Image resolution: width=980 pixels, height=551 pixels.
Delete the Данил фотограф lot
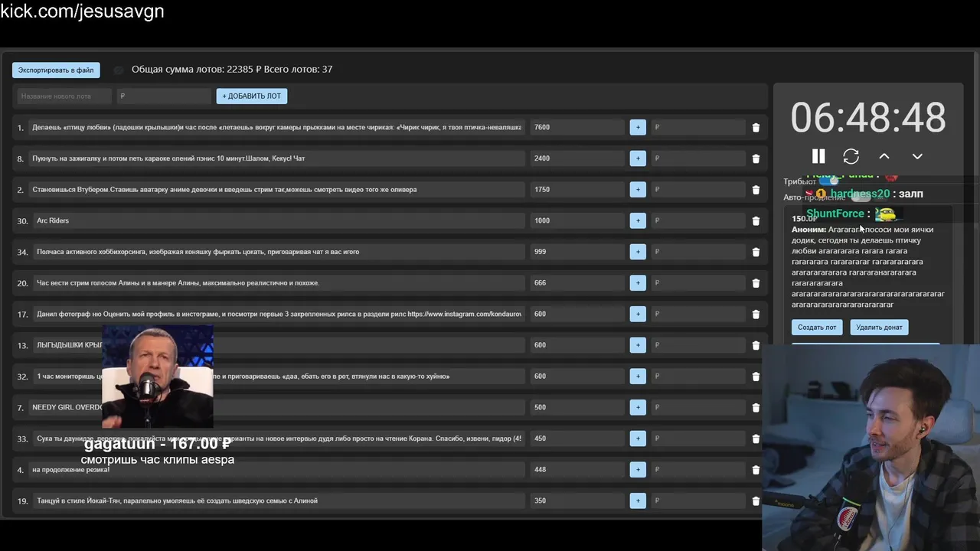tap(756, 315)
